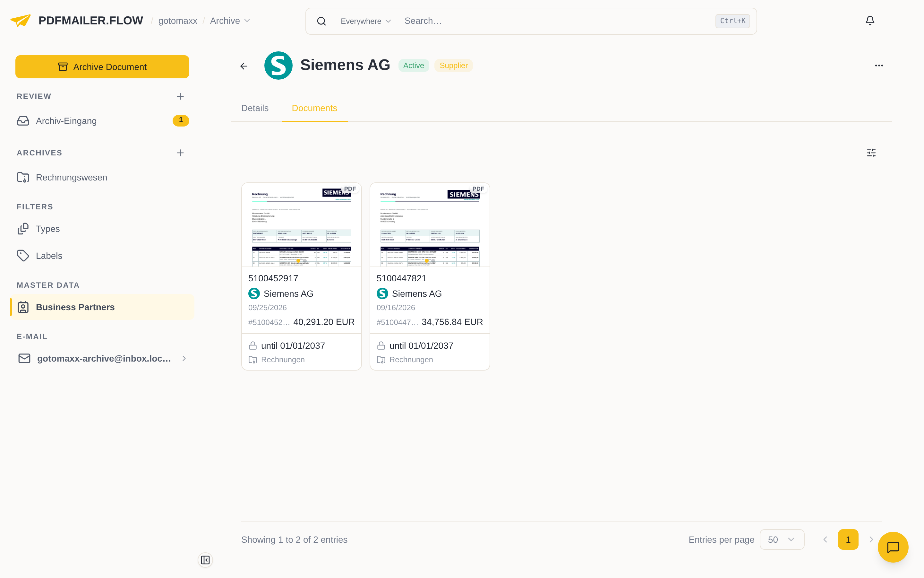924x578 pixels.
Task: Go to previous page arrow
Action: 825,539
